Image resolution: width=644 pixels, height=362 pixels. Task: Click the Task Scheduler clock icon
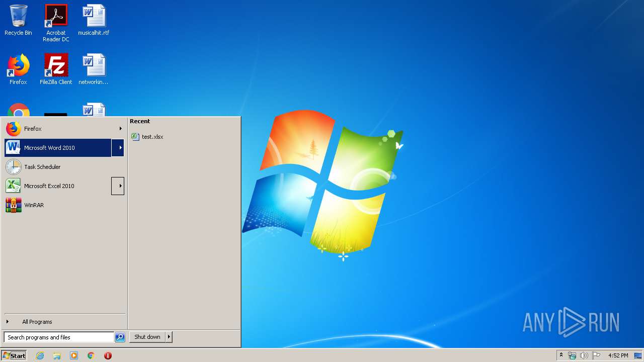13,167
